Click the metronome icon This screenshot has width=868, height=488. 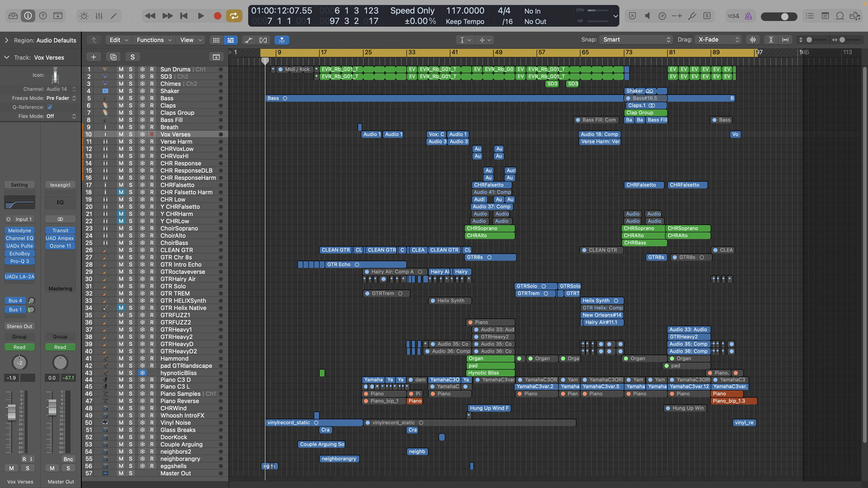(748, 16)
